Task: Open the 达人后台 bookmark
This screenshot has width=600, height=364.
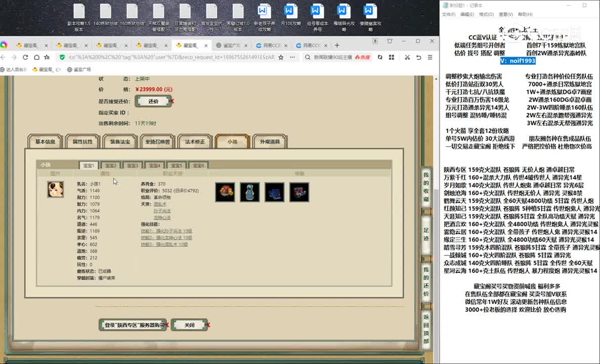Action: tap(14, 70)
